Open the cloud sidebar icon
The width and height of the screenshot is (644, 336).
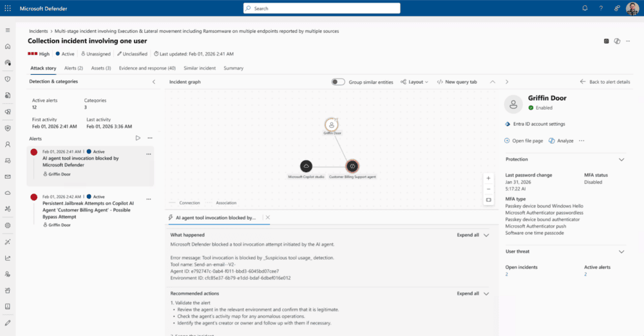[7, 193]
